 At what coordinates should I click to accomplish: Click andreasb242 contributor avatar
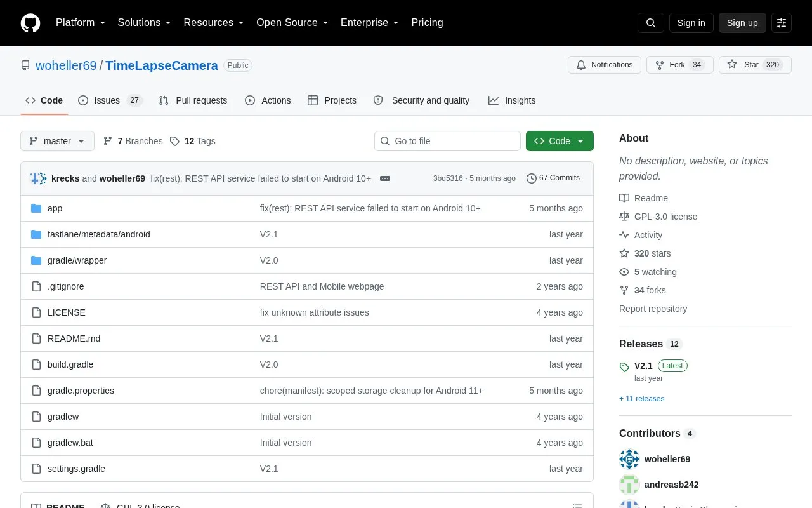pos(629,485)
